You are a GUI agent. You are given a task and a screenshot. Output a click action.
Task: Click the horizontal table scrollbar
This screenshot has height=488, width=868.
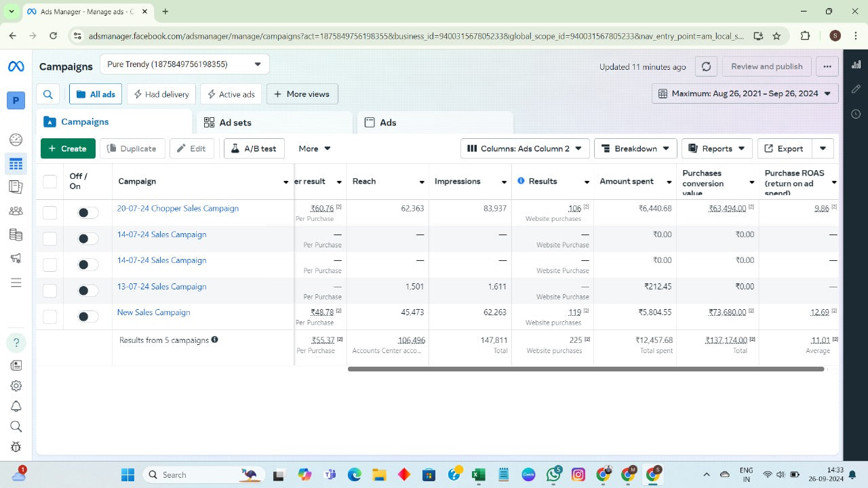pyautogui.click(x=585, y=369)
